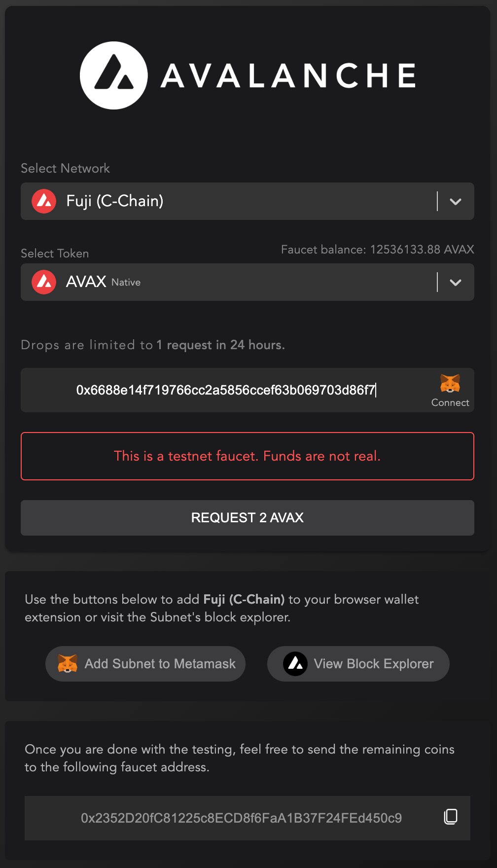Click the Connect label under the fox

coord(450,402)
